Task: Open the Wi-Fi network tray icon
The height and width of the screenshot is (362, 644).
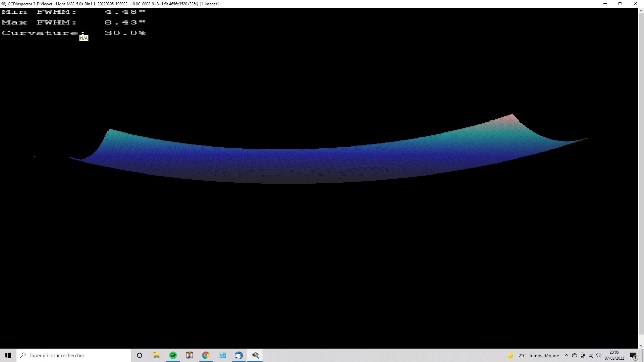Action: (x=591, y=355)
